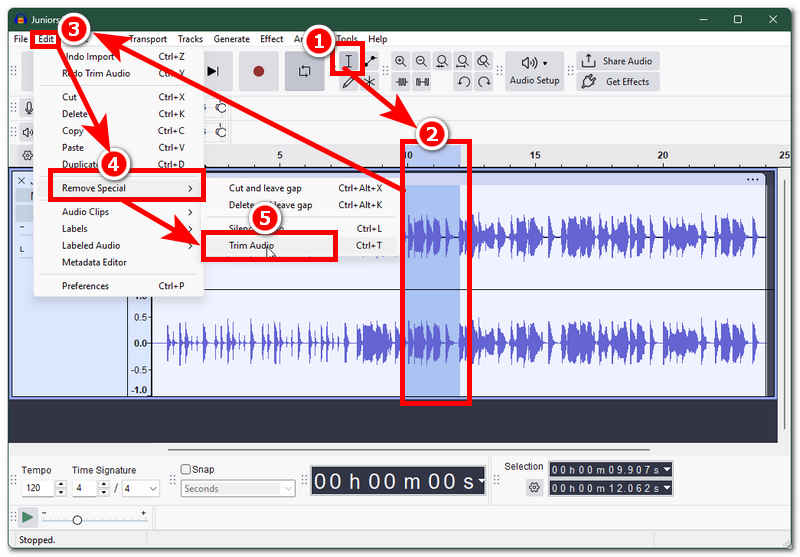The image size is (800, 557).
Task: Open the Tracks menu
Action: [x=190, y=39]
